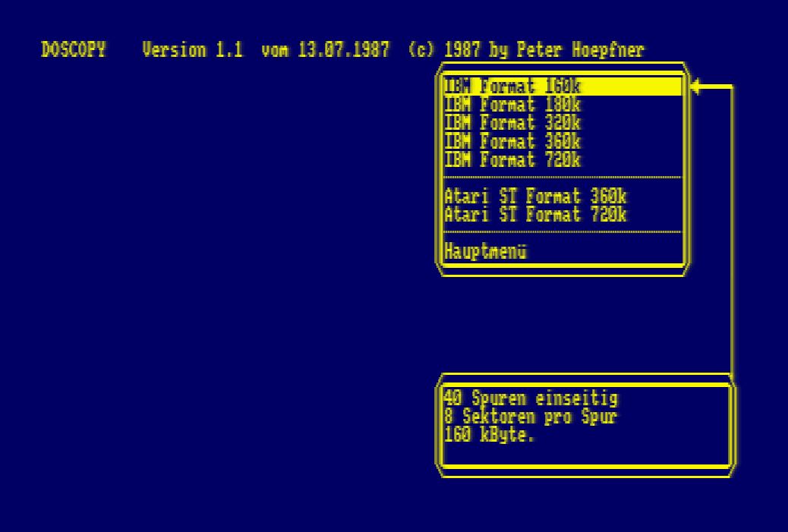
Task: Return to the Hauptmenü
Action: click(x=485, y=251)
